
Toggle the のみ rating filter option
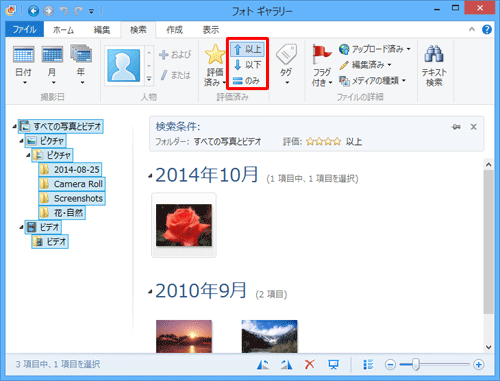pos(247,80)
